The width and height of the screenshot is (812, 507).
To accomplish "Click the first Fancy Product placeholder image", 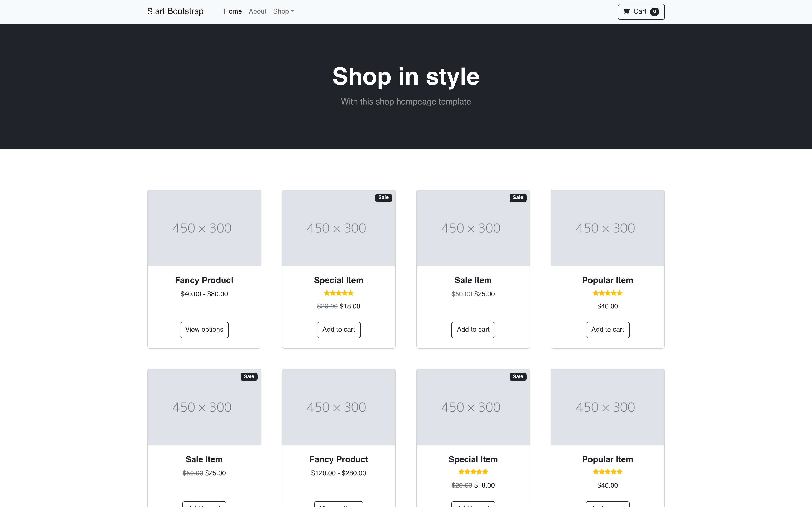I will 204,228.
